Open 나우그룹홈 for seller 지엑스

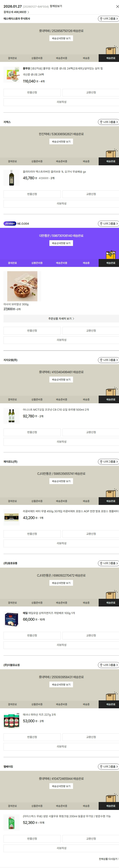(109, 122)
